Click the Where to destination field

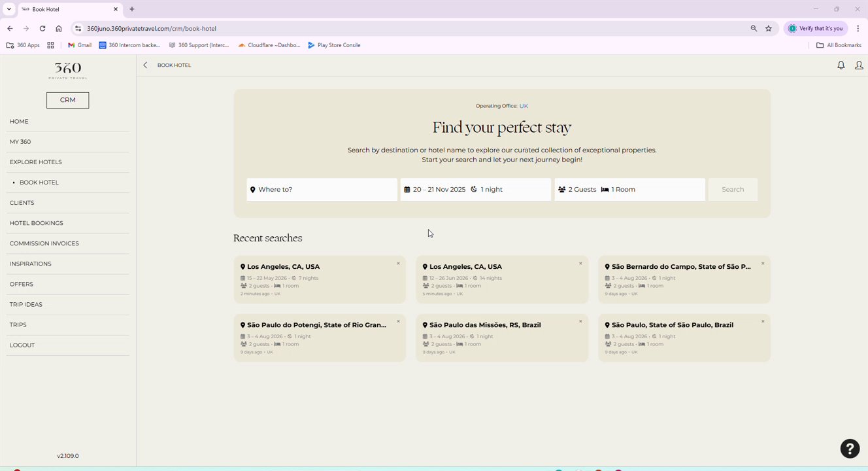point(322,190)
